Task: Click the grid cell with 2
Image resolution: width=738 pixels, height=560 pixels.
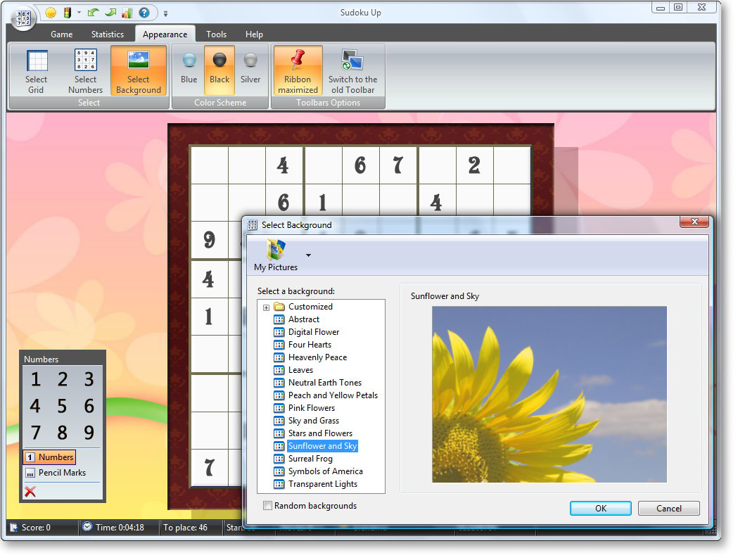Action: [x=476, y=165]
